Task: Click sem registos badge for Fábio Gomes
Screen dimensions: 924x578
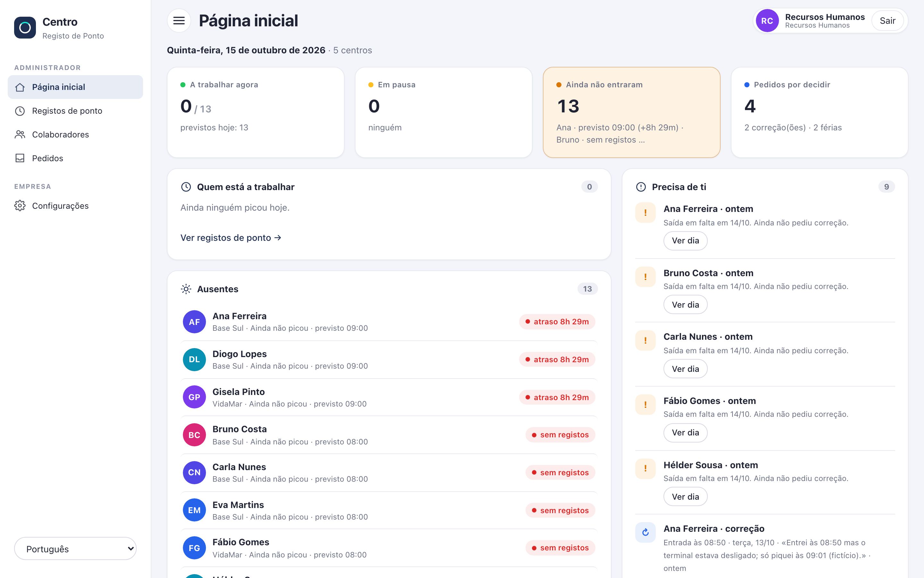Action: [x=560, y=548]
